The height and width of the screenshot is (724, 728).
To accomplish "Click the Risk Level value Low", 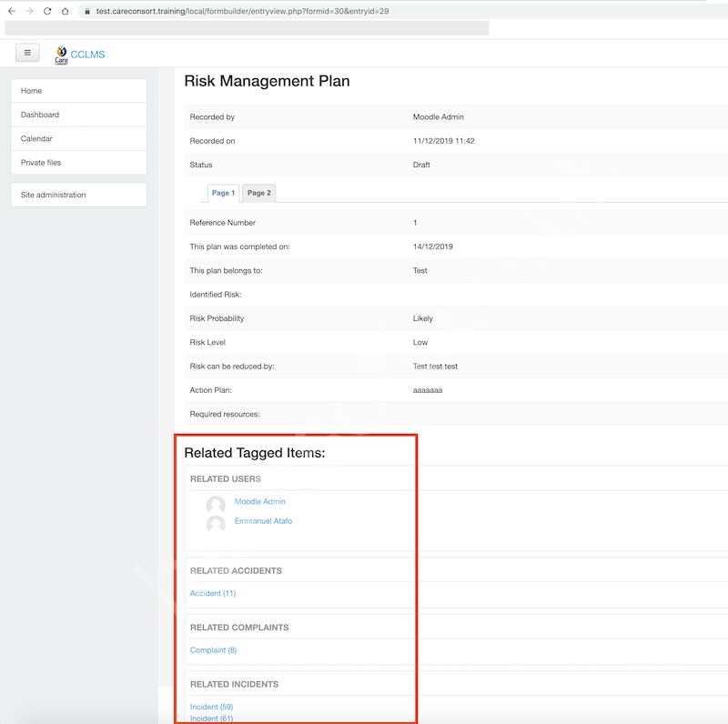I will pos(420,342).
